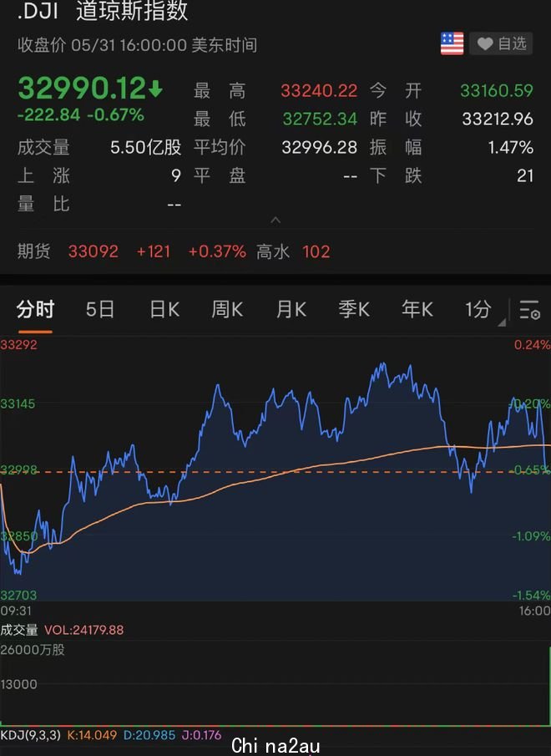The width and height of the screenshot is (551, 756).
Task: Tap the intraday chart peak near 33240
Action: [383, 364]
